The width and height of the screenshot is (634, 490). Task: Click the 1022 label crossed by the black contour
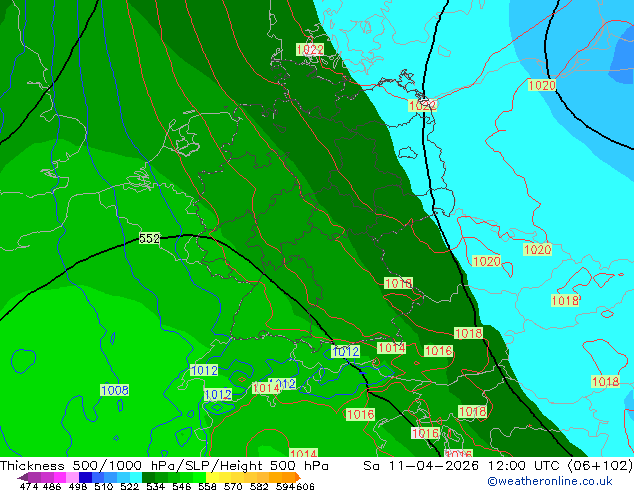(x=423, y=106)
